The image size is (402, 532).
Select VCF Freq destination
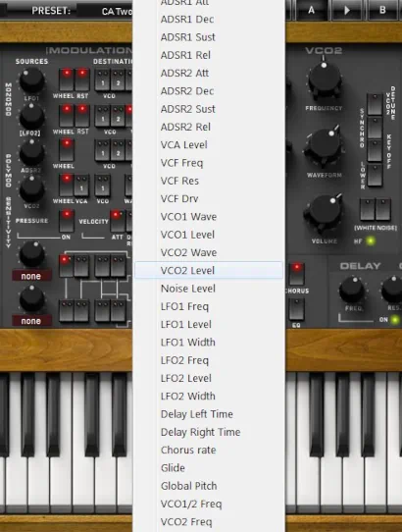pos(209,163)
